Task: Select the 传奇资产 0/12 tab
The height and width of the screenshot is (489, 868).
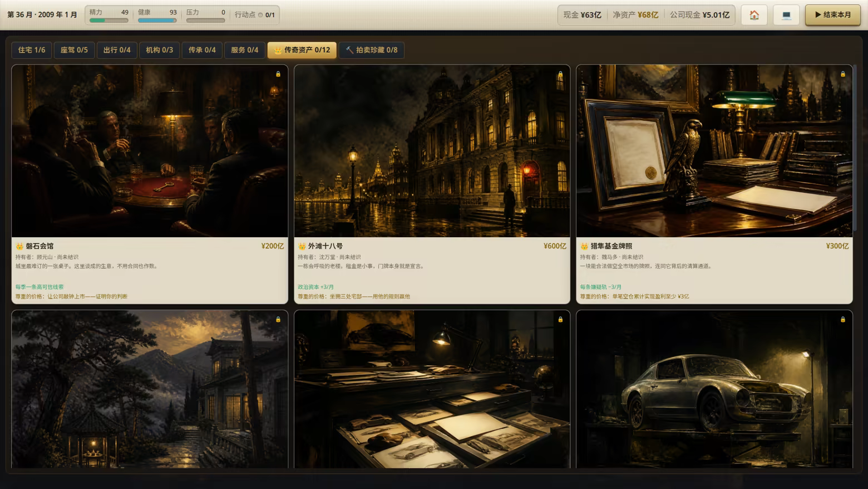Action: click(x=302, y=50)
